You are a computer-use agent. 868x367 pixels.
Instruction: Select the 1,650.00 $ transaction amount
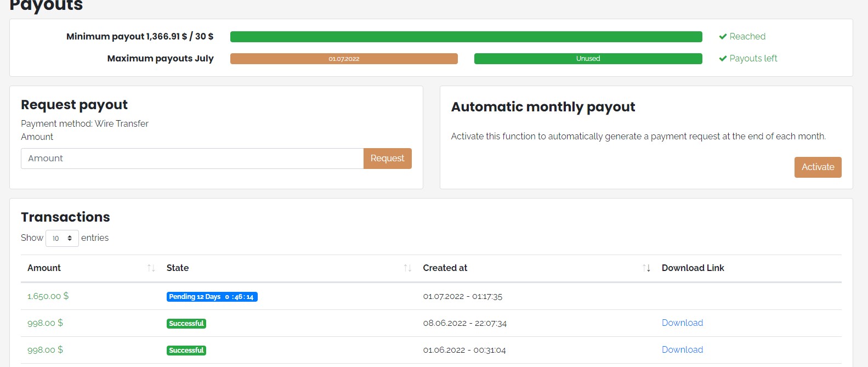tap(48, 296)
